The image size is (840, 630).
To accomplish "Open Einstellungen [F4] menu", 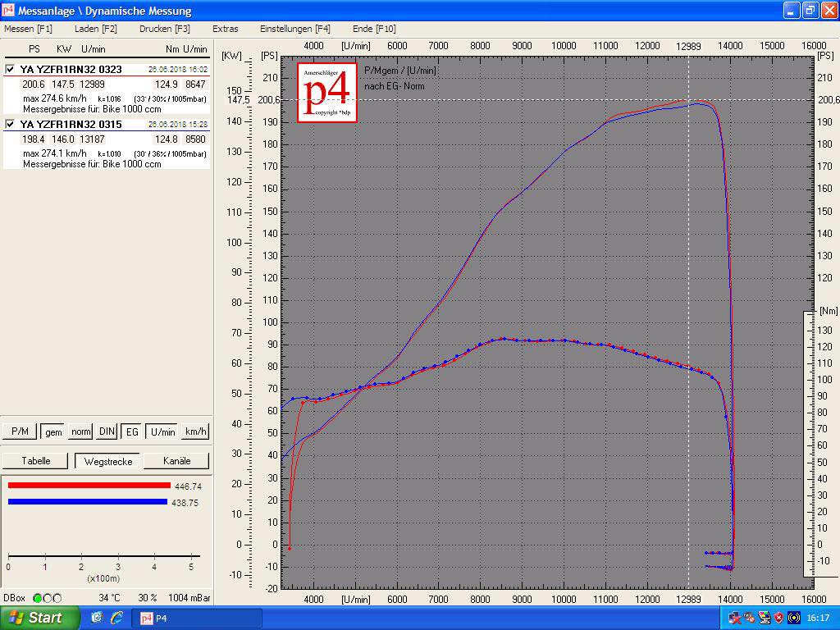I will pyautogui.click(x=294, y=29).
